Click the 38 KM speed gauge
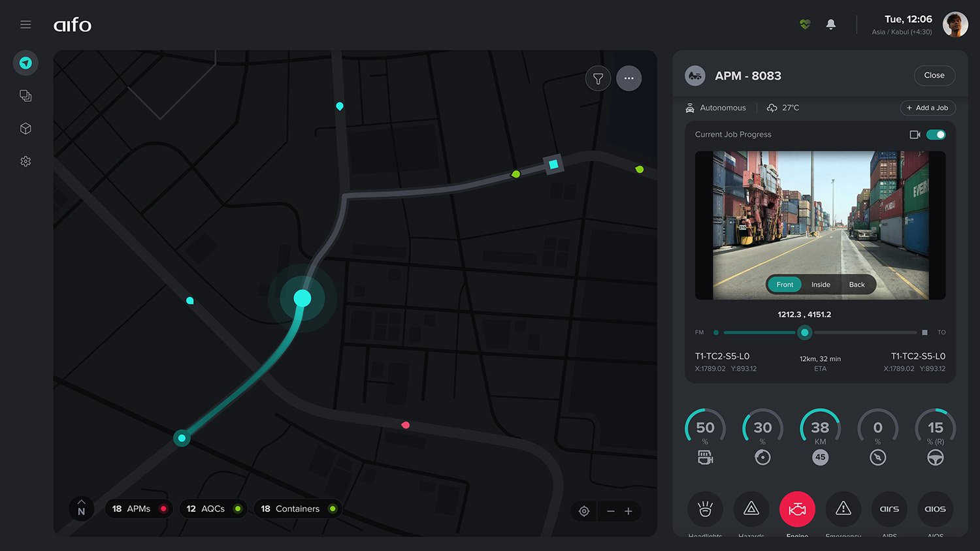The width and height of the screenshot is (980, 551). tap(820, 428)
